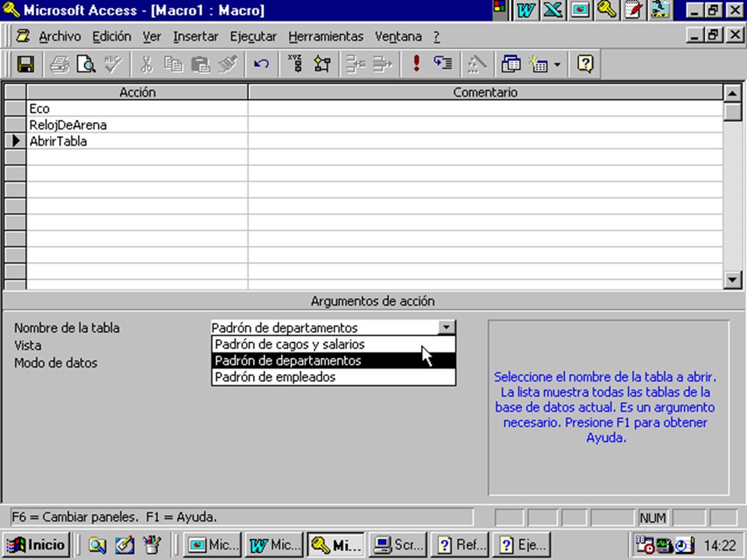This screenshot has width=747, height=560.
Task: Switch to the 'Ref...' help taskbar button
Action: tap(460, 544)
